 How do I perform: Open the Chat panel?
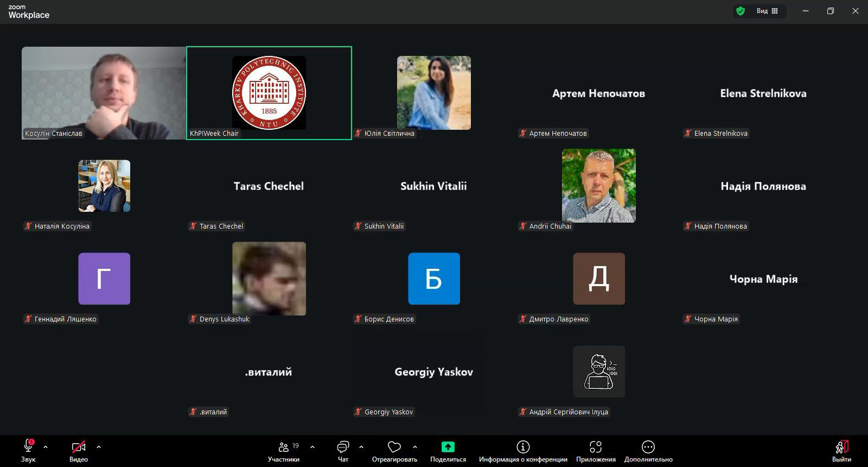pos(343,447)
